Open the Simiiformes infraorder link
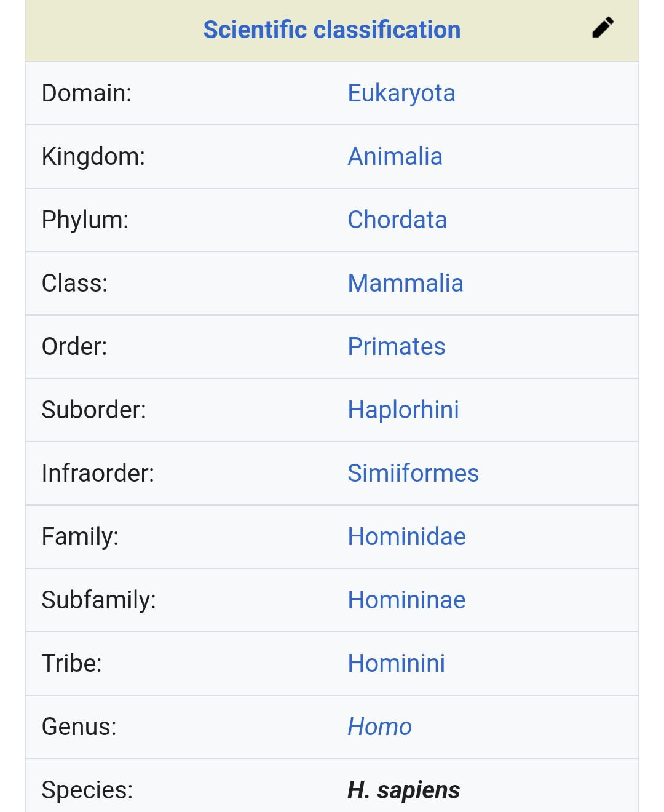This screenshot has height=812, width=664. [413, 473]
